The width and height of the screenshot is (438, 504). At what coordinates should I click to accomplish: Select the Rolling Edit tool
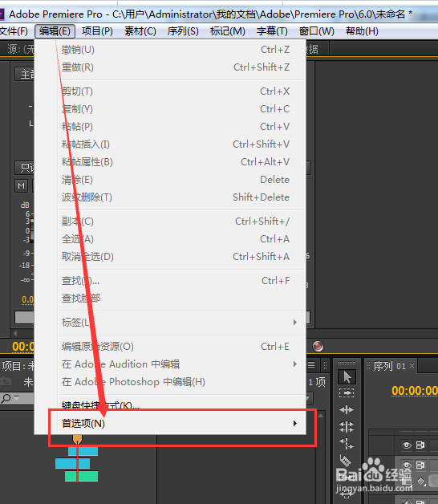point(347,427)
